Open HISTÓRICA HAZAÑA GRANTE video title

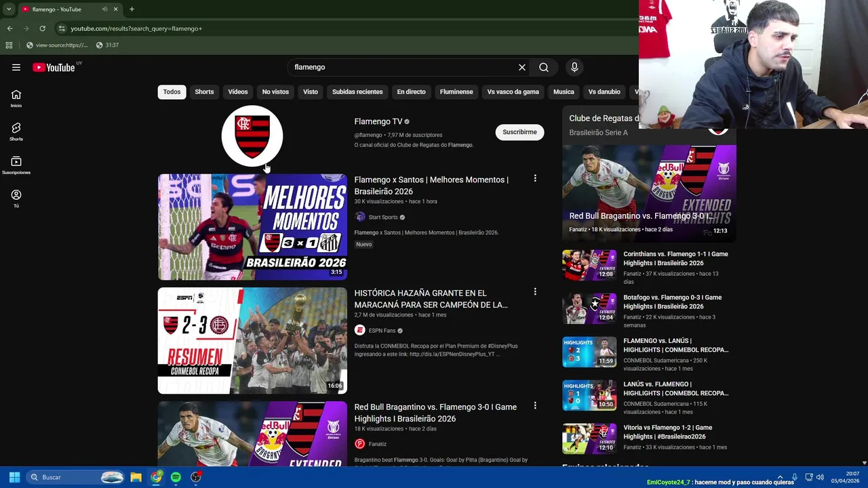(x=431, y=299)
